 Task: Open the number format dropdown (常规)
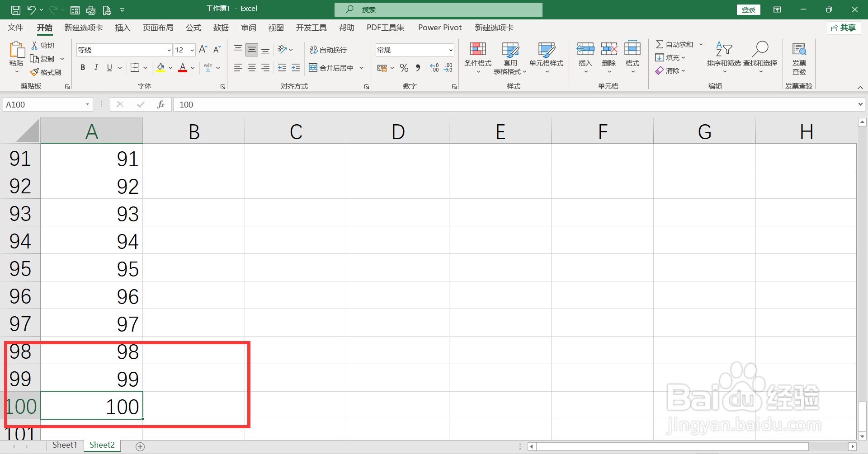click(451, 50)
